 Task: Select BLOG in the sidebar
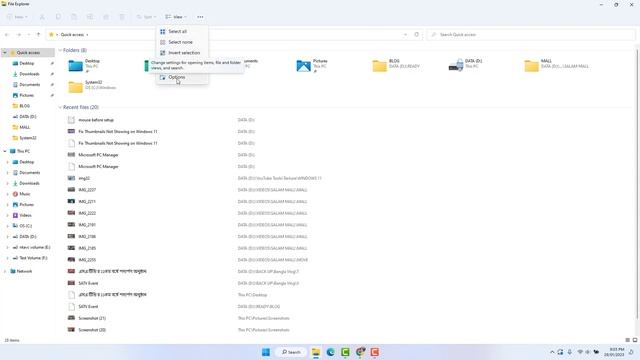(x=24, y=106)
